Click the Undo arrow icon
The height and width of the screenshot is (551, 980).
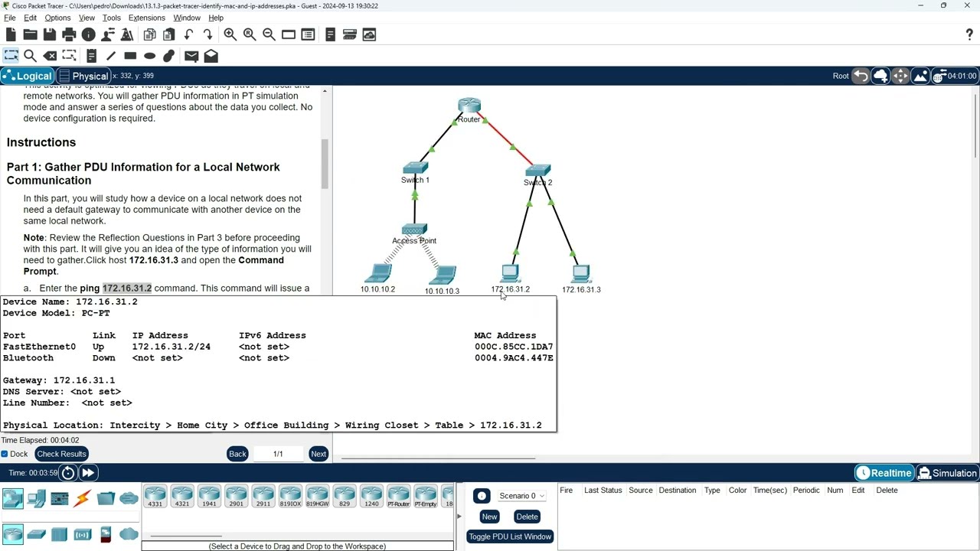click(188, 34)
